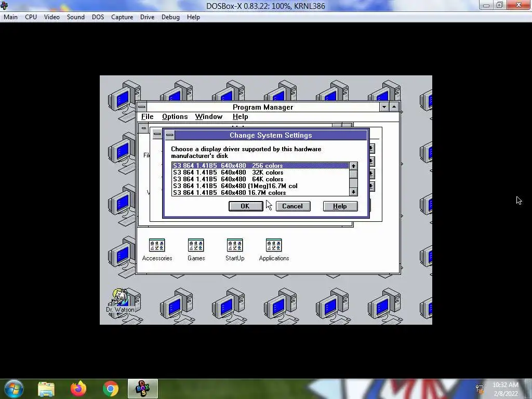Open DOSBox-X Debug menu

[x=170, y=17]
